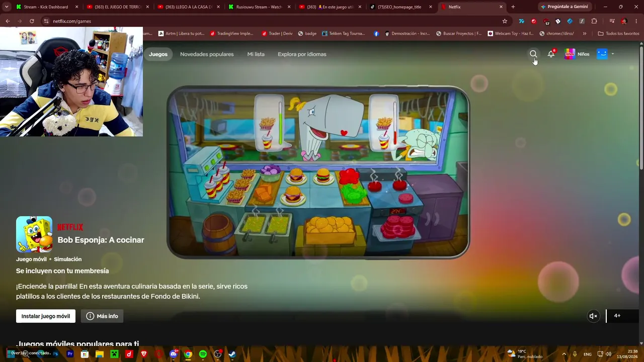Show more bookmarks chevron
Viewport: 644px width, 362px height.
pyautogui.click(x=584, y=34)
